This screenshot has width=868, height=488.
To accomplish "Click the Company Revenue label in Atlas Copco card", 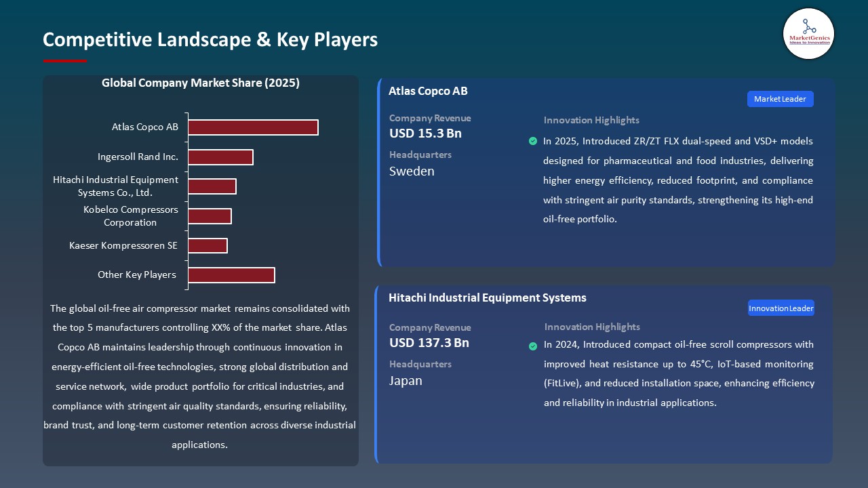I will 430,118.
